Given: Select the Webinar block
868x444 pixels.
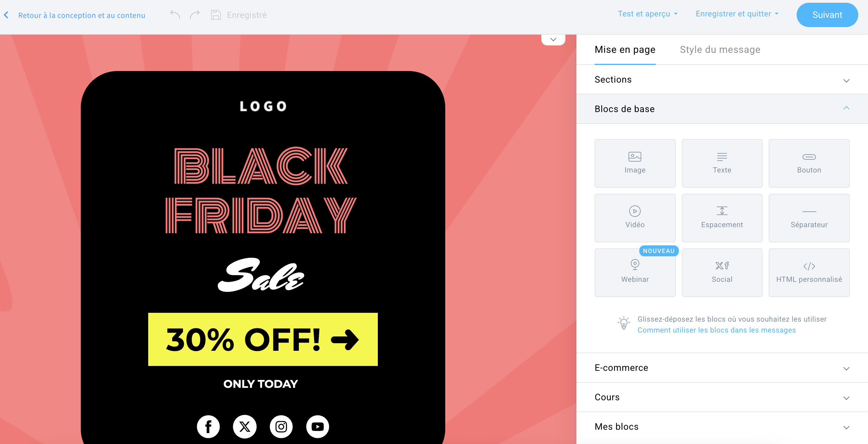Looking at the screenshot, I should 634,272.
